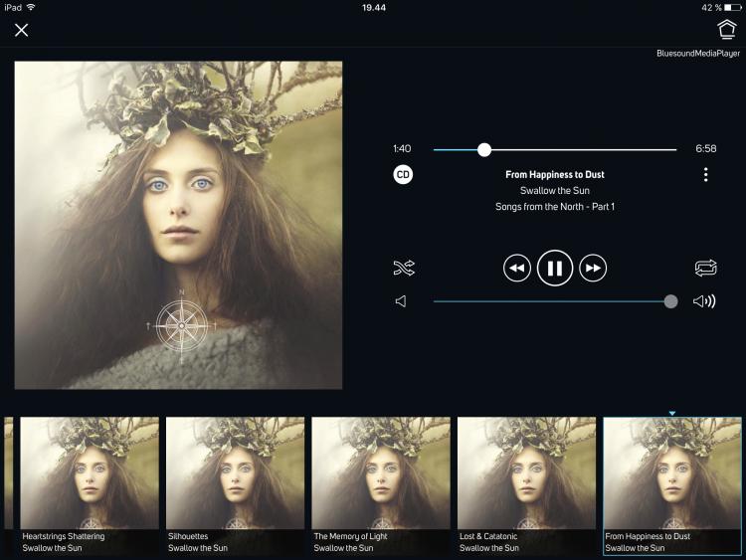Select Silhouettes track in the queue
The height and width of the screenshot is (560, 746).
coord(235,485)
